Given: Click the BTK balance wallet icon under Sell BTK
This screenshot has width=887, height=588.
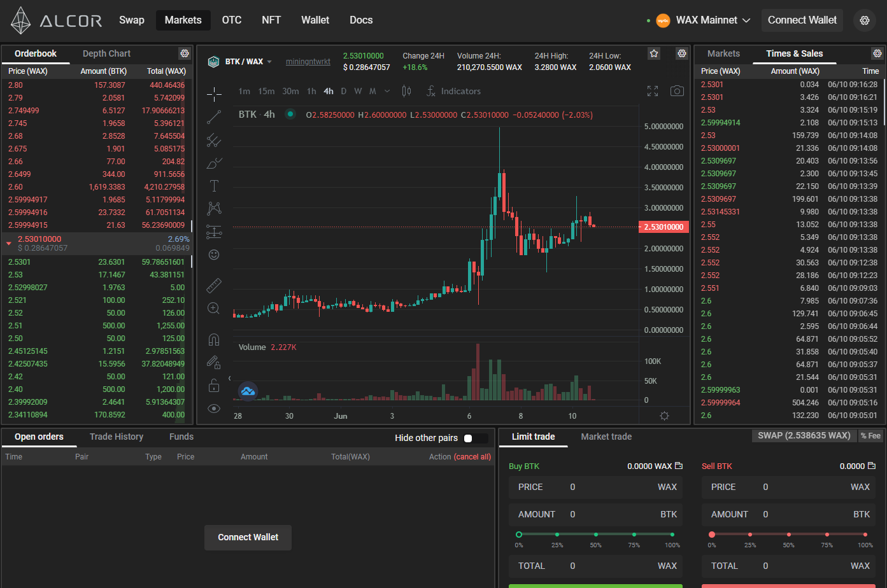Looking at the screenshot, I should [872, 466].
